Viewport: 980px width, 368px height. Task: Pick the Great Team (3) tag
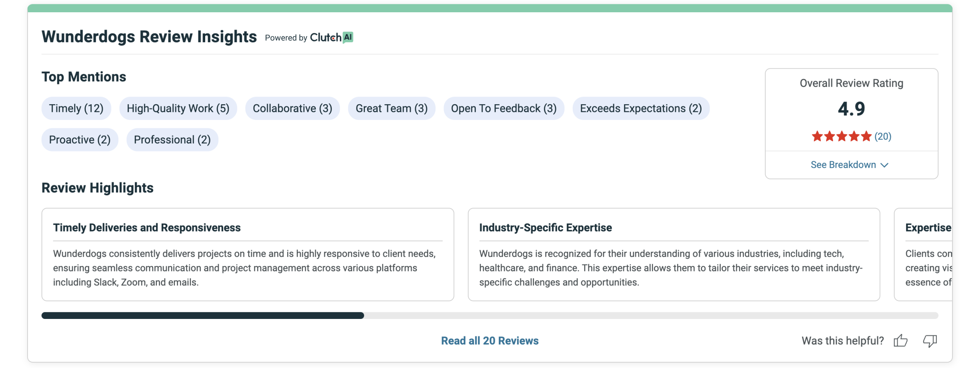point(392,108)
